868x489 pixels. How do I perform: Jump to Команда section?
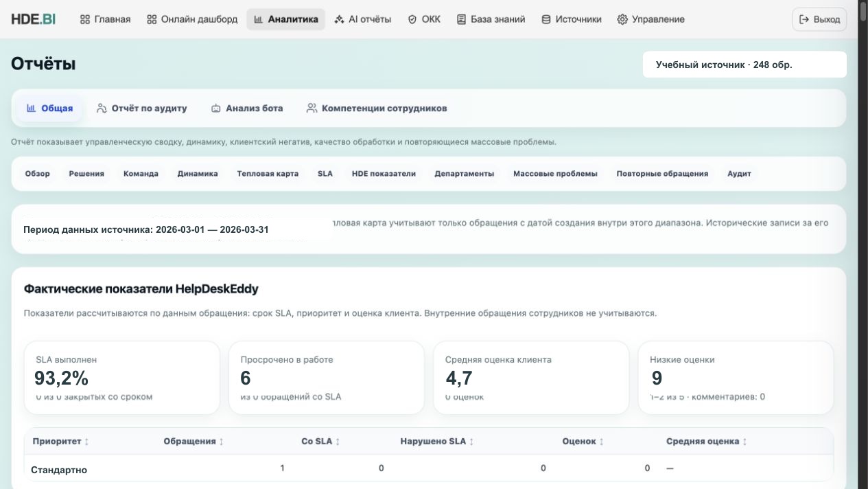tap(141, 174)
